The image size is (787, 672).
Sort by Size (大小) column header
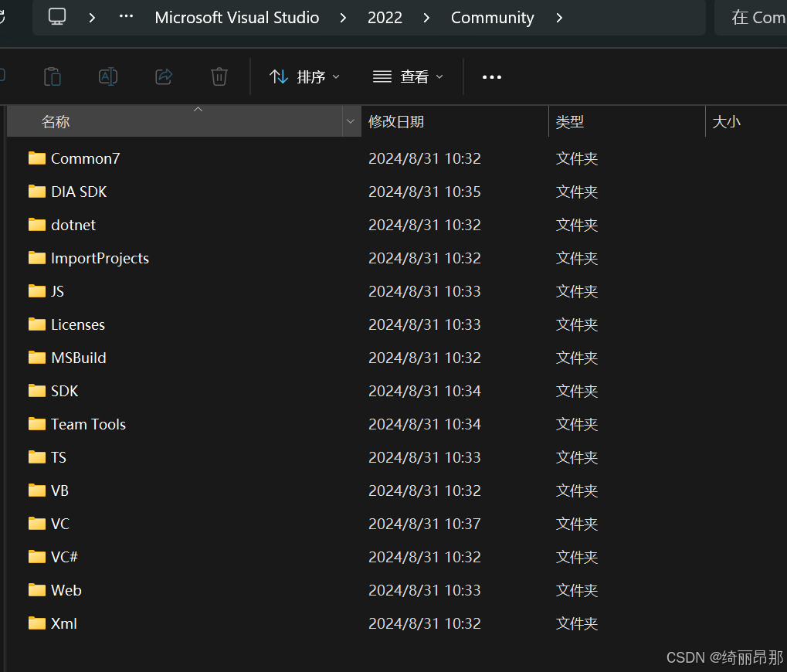point(746,121)
